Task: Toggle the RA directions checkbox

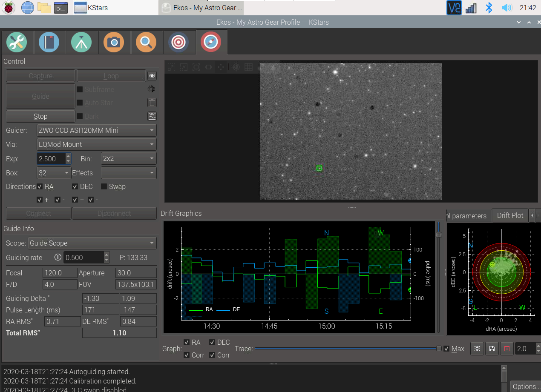Action: point(40,186)
